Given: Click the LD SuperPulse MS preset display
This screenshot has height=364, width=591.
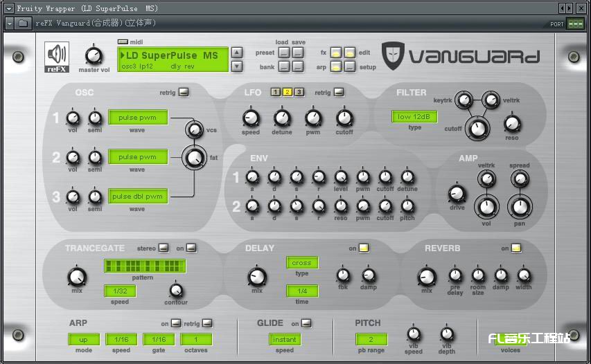Looking at the screenshot, I should (x=173, y=60).
